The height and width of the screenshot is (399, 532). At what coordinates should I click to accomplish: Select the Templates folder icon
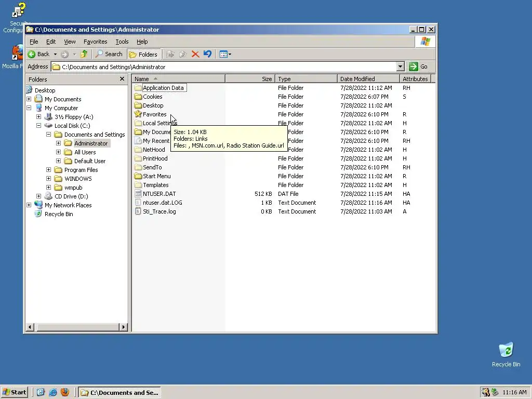pyautogui.click(x=138, y=184)
